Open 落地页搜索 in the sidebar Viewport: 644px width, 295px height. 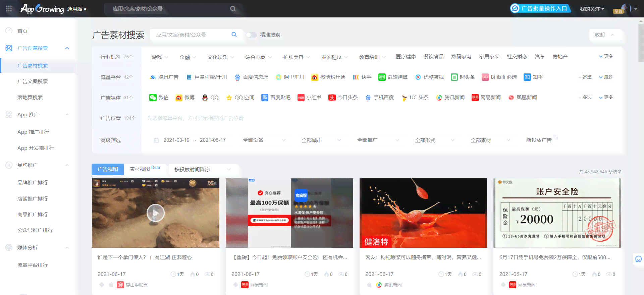point(30,98)
